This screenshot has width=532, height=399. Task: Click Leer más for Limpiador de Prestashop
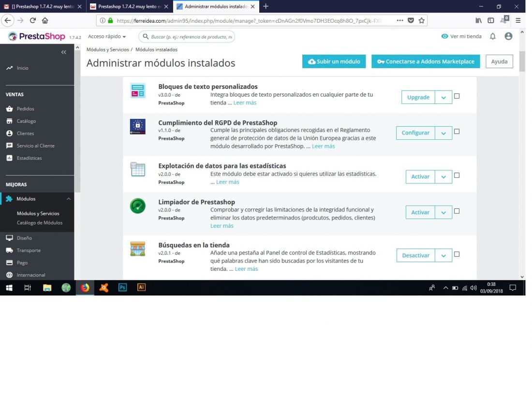[222, 226]
